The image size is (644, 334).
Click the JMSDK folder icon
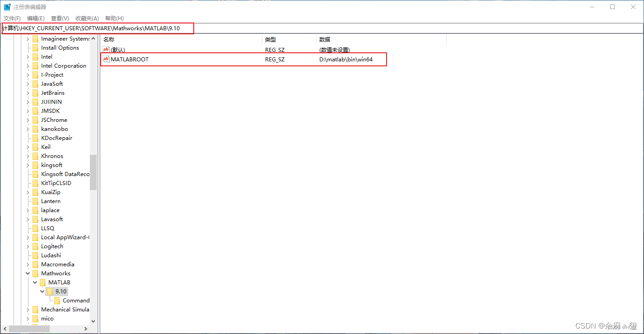tap(36, 111)
